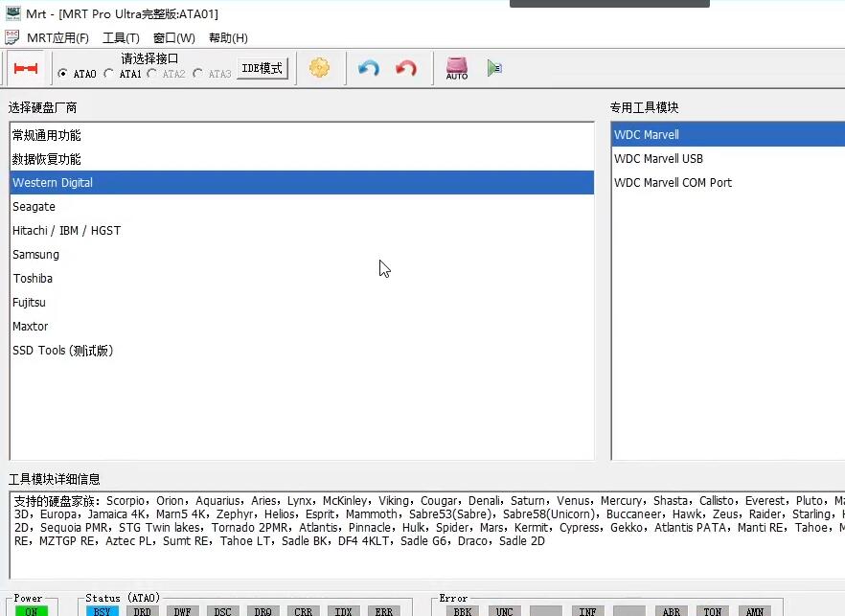Click the BBK error indicator
845x616 pixels.
pos(463,611)
